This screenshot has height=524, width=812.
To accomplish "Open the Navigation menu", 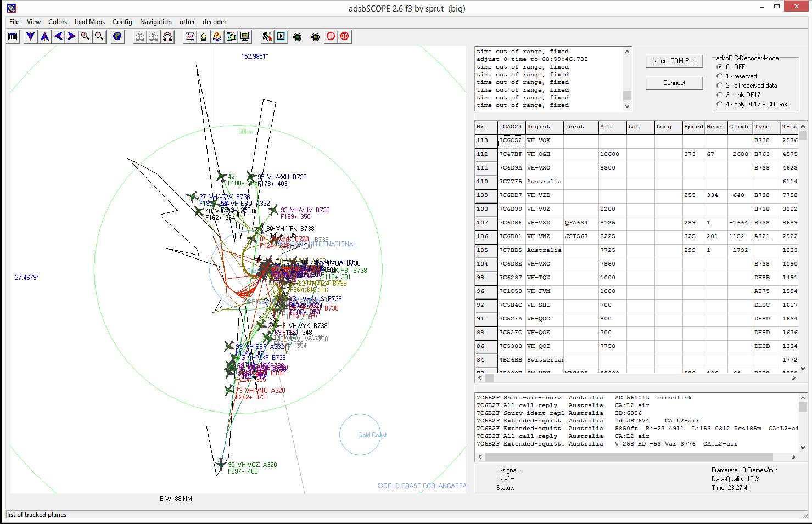I will pyautogui.click(x=155, y=22).
